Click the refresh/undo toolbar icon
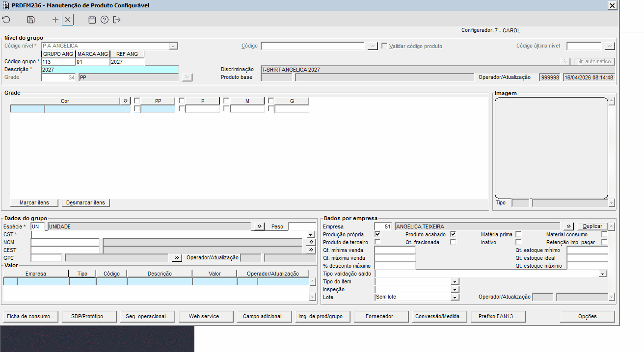The width and height of the screenshot is (644, 352). tap(6, 20)
